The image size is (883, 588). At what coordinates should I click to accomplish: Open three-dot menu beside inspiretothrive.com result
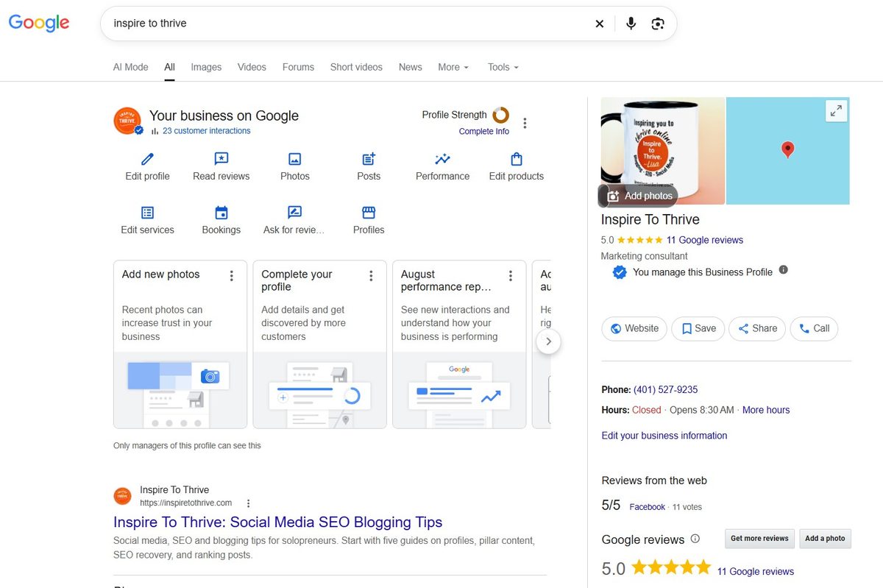click(x=249, y=503)
